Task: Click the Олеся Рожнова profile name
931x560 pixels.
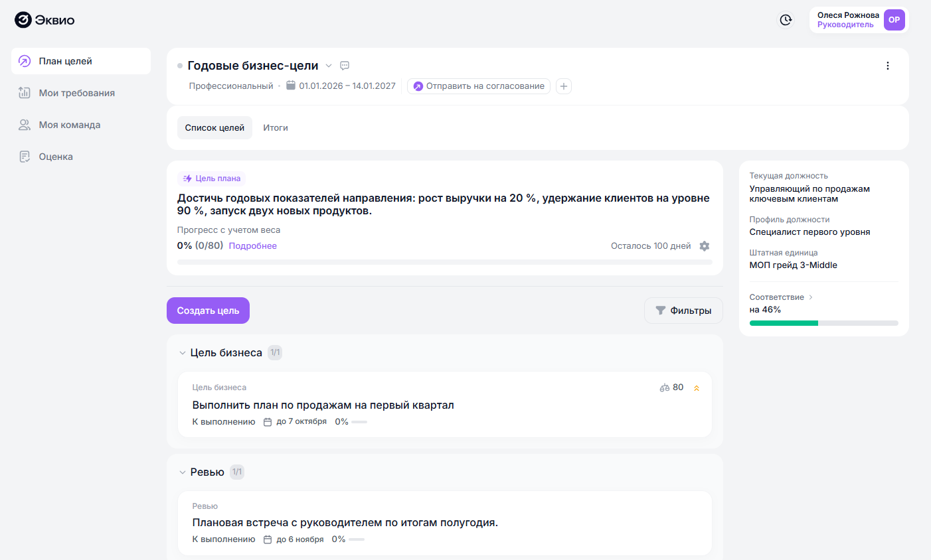Action: point(848,15)
